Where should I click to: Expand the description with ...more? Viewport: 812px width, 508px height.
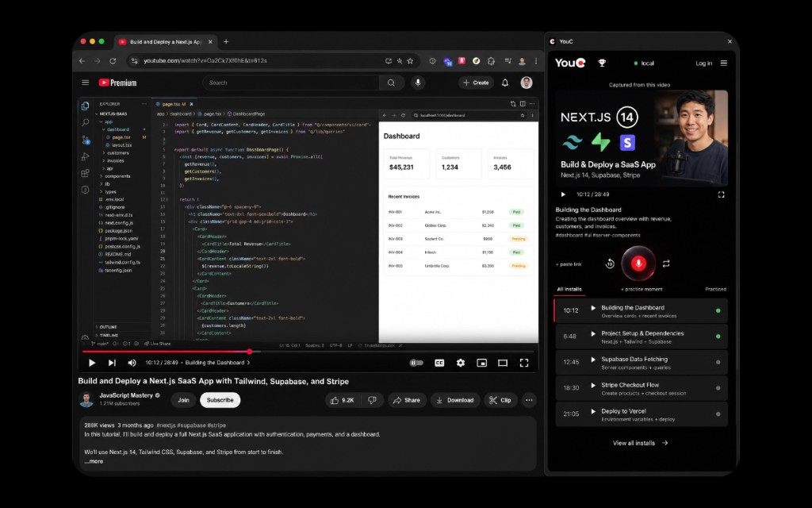pyautogui.click(x=94, y=461)
